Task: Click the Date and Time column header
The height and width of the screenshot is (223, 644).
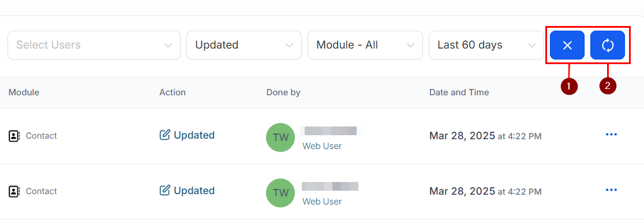Action: (x=459, y=92)
